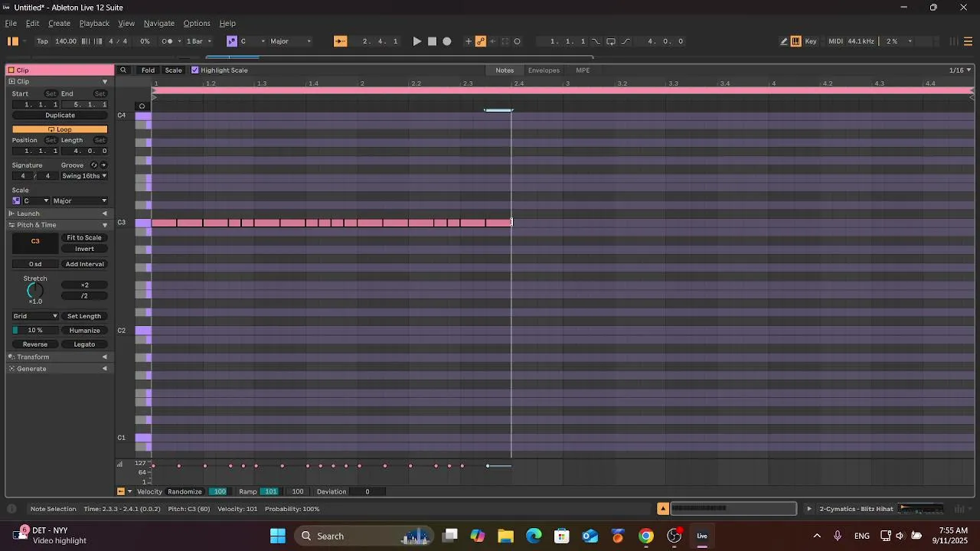980x551 pixels.
Task: Click the Stop button
Action: 432,41
